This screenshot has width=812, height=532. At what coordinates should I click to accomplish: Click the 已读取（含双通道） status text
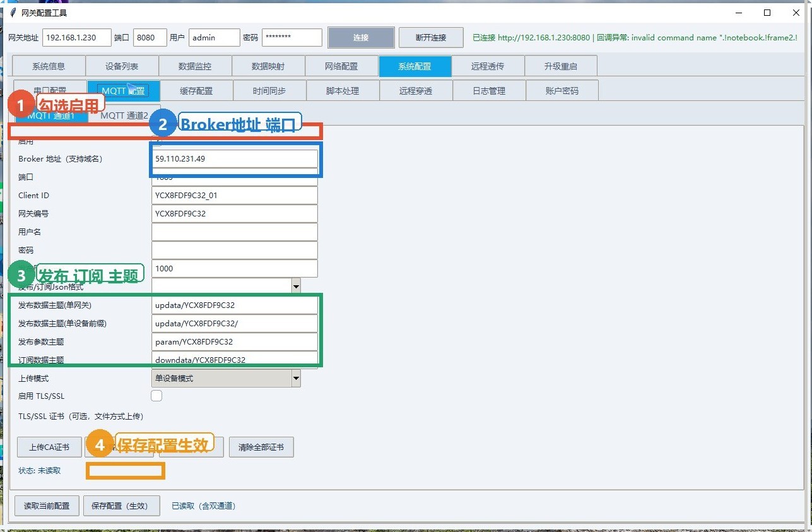[x=204, y=505]
